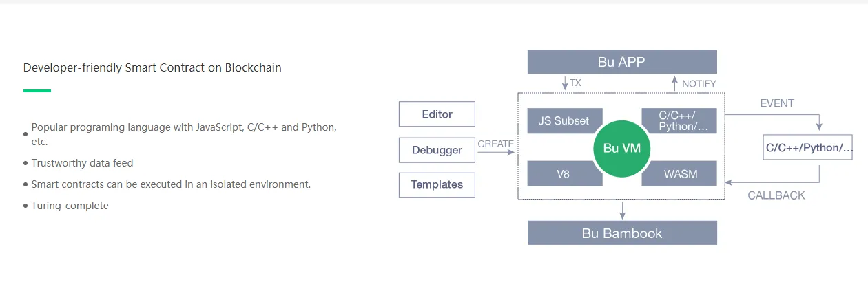The height and width of the screenshot is (289, 868).
Task: Click the Turing-complete bullet text
Action: click(x=70, y=206)
